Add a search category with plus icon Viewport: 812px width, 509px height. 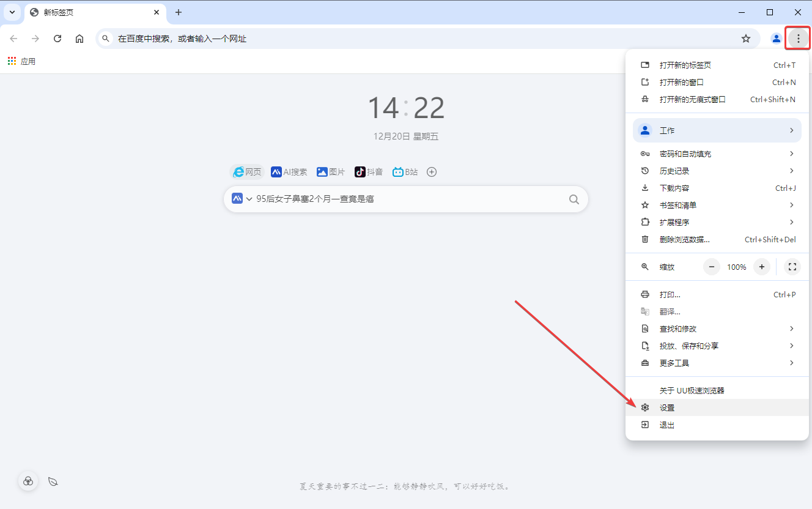[x=432, y=172]
